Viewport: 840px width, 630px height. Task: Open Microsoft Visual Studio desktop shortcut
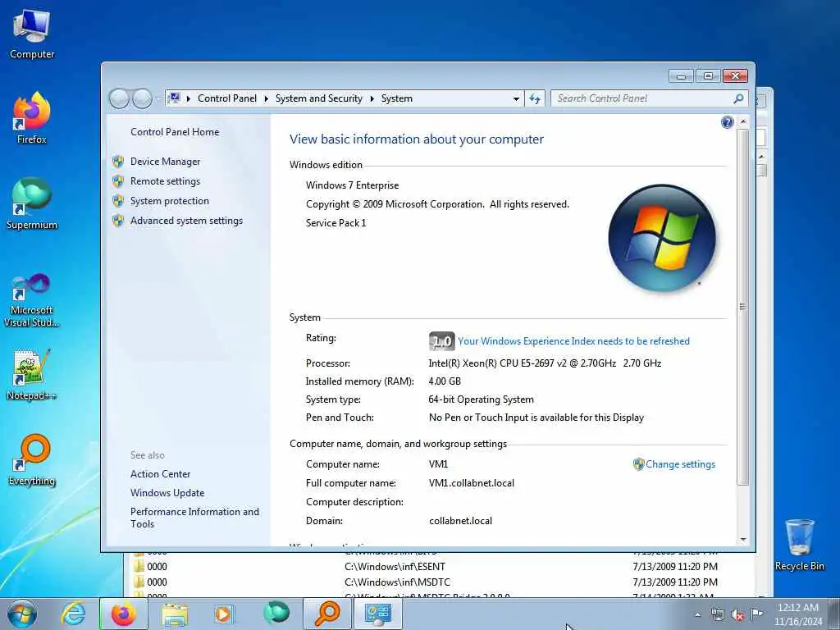coord(32,300)
